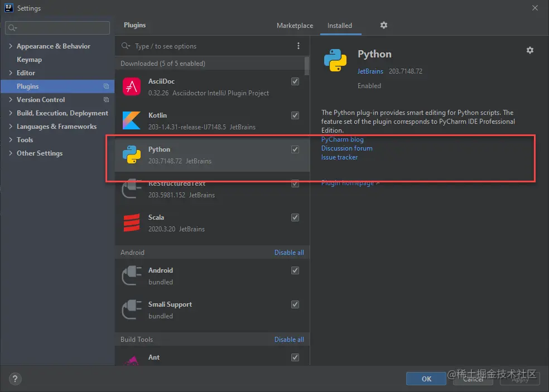Click the help question mark button
The width and height of the screenshot is (549, 392).
[x=15, y=379]
